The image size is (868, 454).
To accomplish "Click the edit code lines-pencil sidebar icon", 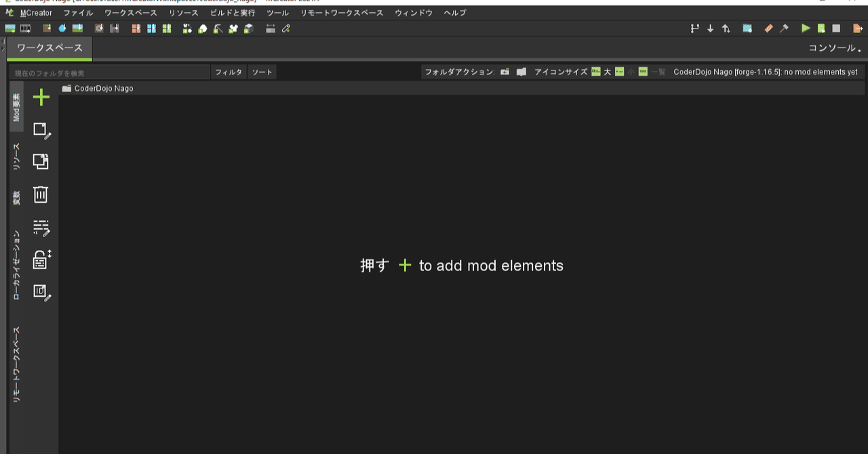I will (x=42, y=228).
